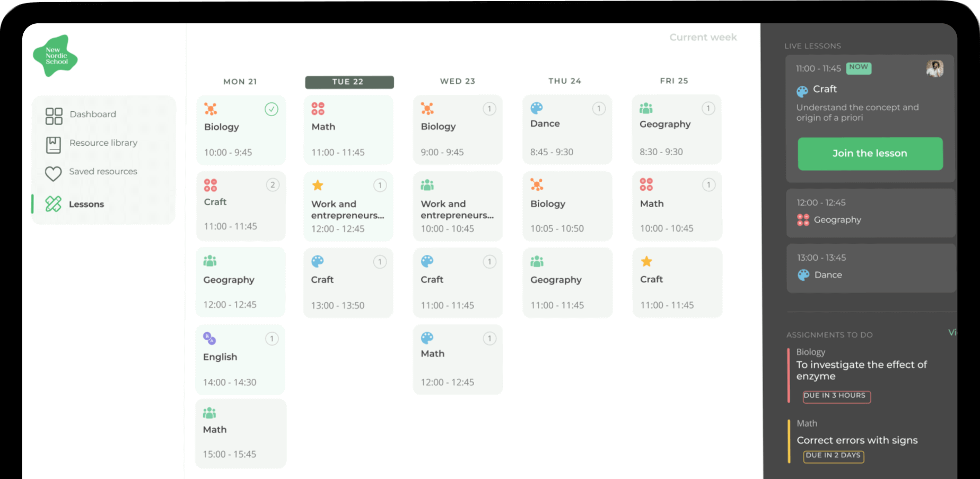Click the teacher avatar in live lesson
Screen dimensions: 980x479
934,69
